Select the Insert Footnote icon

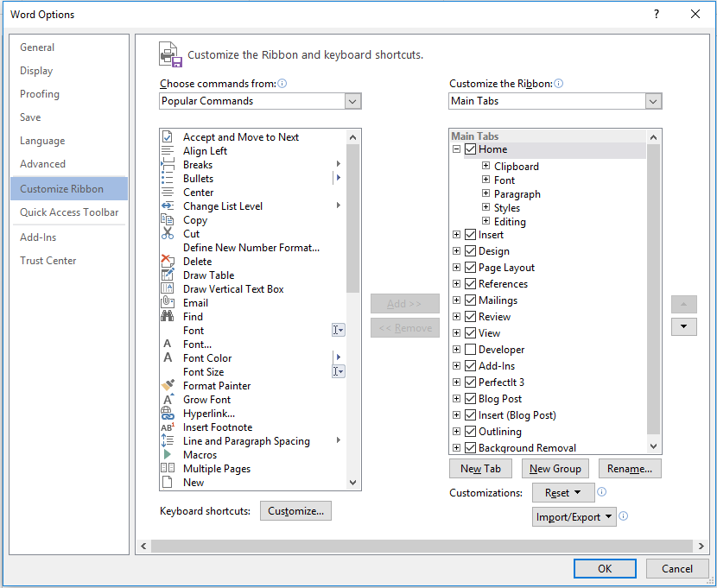pos(168,427)
